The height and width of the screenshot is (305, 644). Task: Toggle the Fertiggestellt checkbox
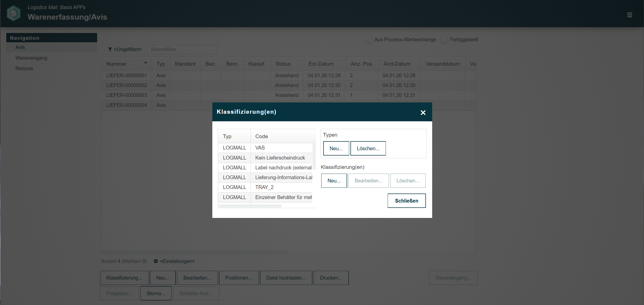(444, 40)
